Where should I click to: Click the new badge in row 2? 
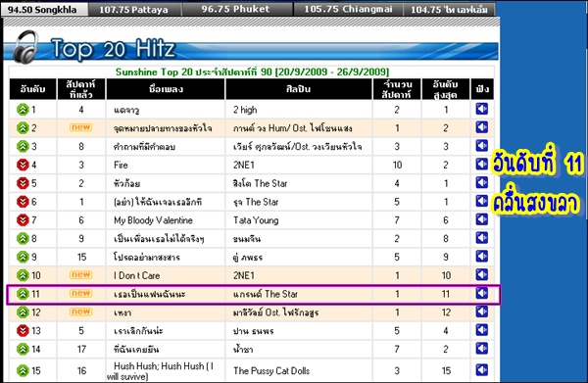tap(81, 127)
